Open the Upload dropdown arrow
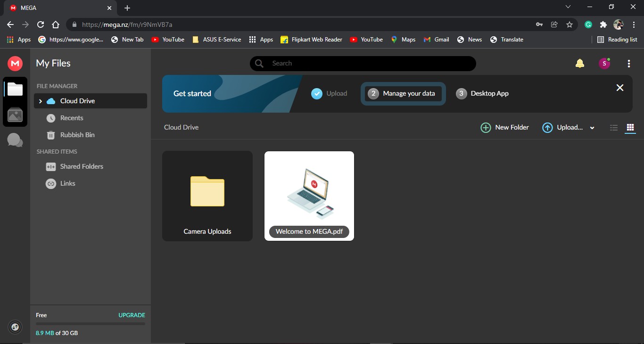Screen dimensions: 644x344 pos(592,128)
